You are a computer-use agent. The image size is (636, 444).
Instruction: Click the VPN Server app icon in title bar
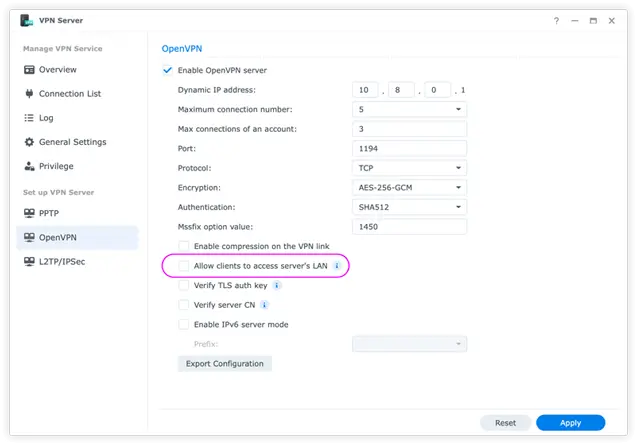click(27, 21)
